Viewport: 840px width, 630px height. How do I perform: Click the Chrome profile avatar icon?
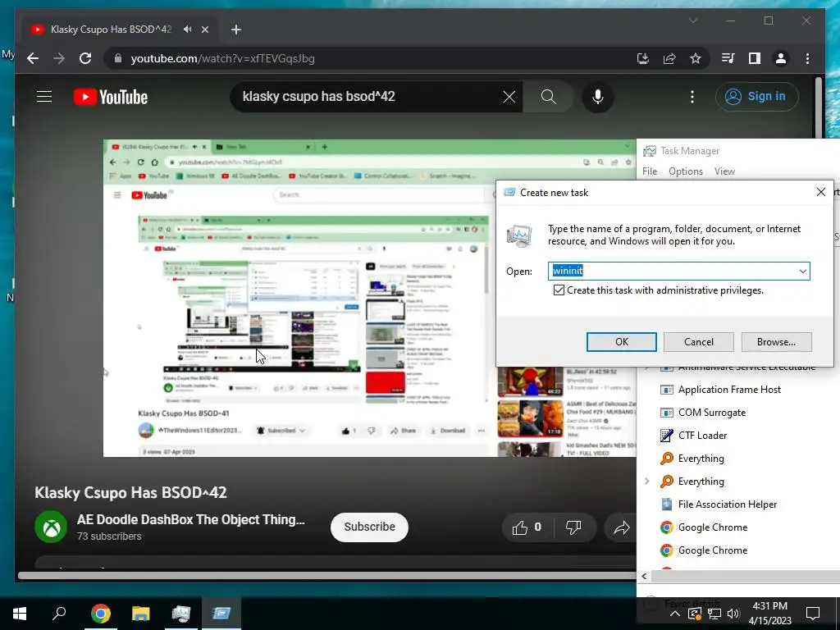(781, 58)
